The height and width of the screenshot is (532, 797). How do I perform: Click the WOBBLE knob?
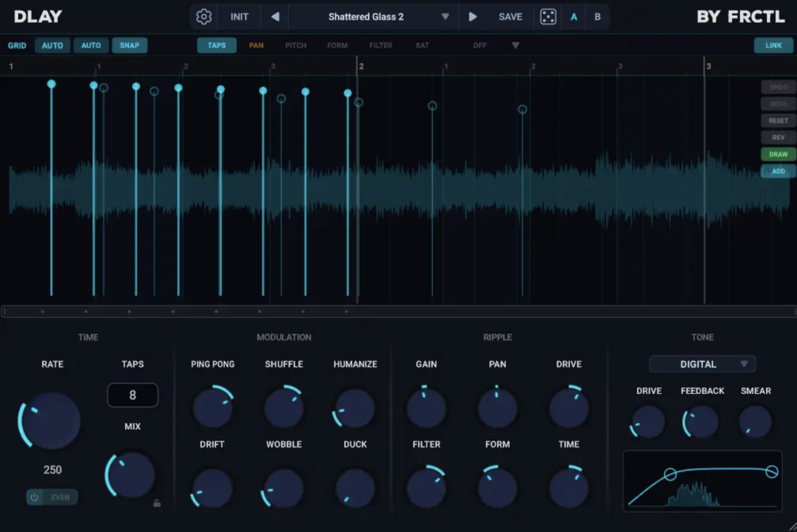click(x=284, y=488)
